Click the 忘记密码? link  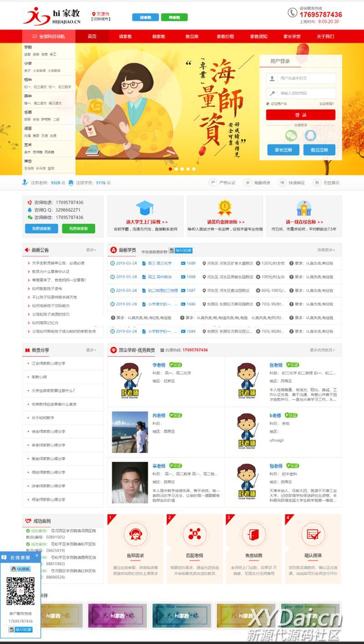tap(327, 104)
